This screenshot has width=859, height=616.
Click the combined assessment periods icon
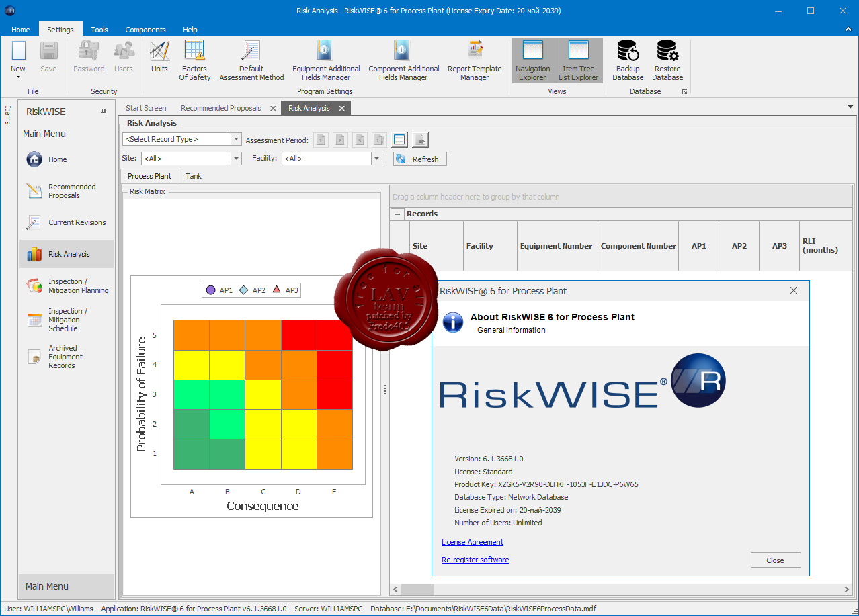click(379, 140)
